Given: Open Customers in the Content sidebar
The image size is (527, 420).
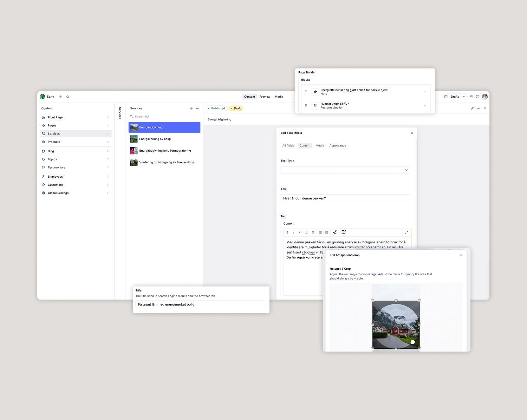Looking at the screenshot, I should (76, 185).
